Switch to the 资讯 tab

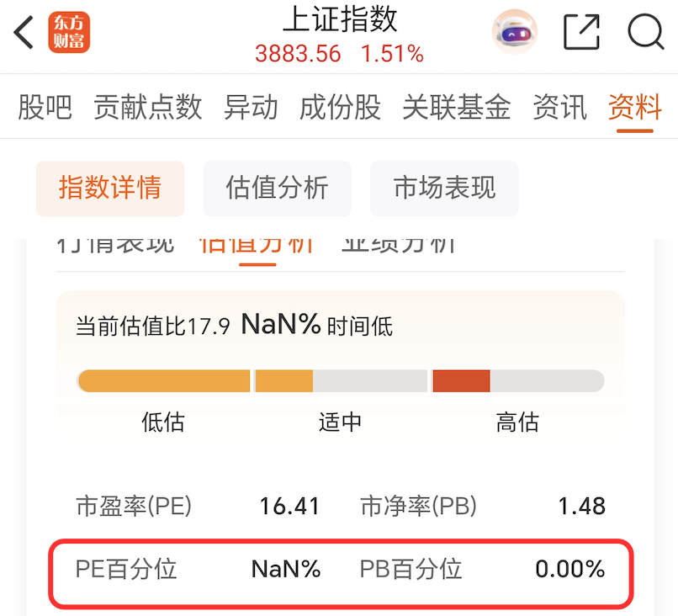click(560, 107)
